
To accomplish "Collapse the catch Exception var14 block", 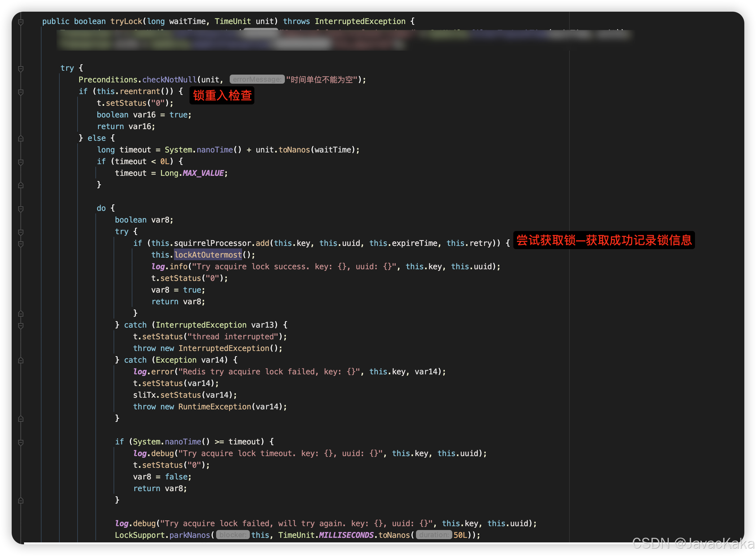I will (20, 360).
